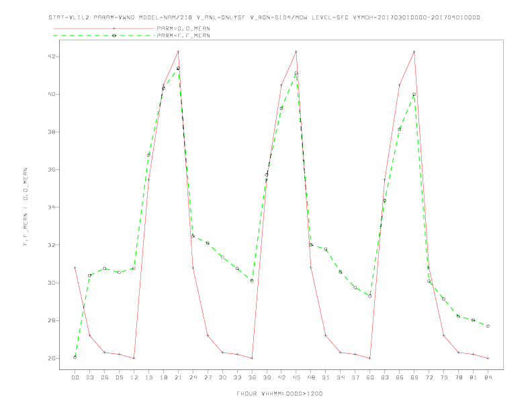The width and height of the screenshot is (532, 411).
Task: Click the green F.F_MEAN circle at hour 36
Action: [252, 281]
